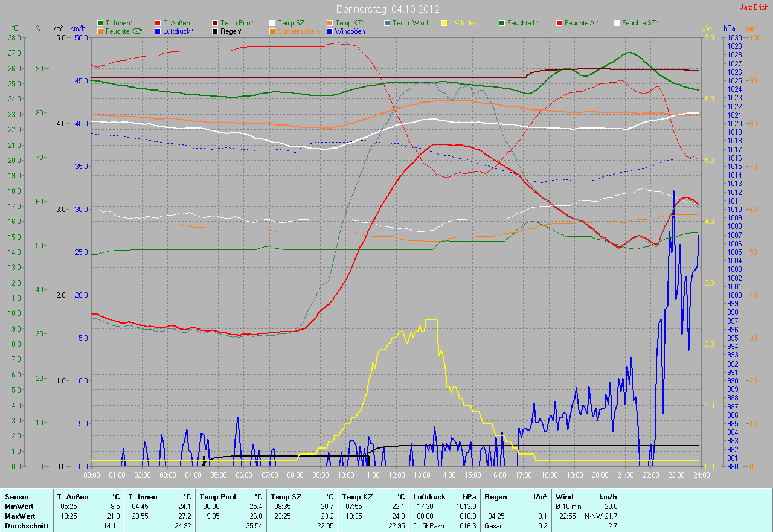The height and width of the screenshot is (532, 773).
Task: Click the T. Außen minimum value '8.5'
Action: click(115, 507)
